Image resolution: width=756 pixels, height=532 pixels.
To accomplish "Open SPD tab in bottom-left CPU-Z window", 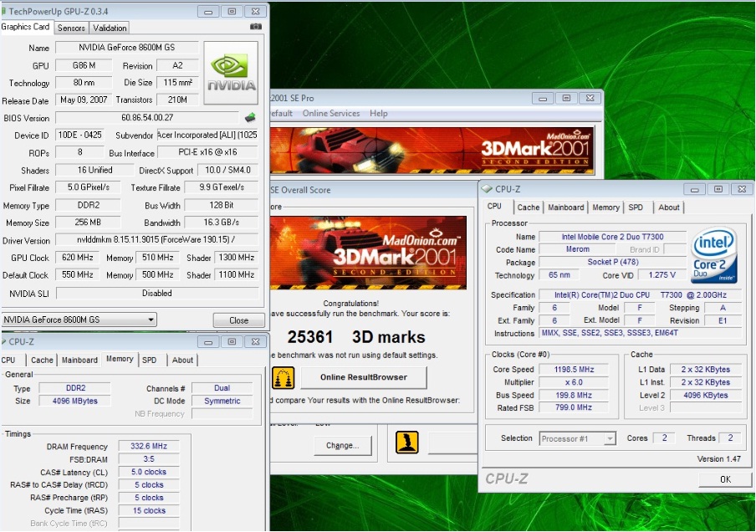I will pyautogui.click(x=150, y=360).
